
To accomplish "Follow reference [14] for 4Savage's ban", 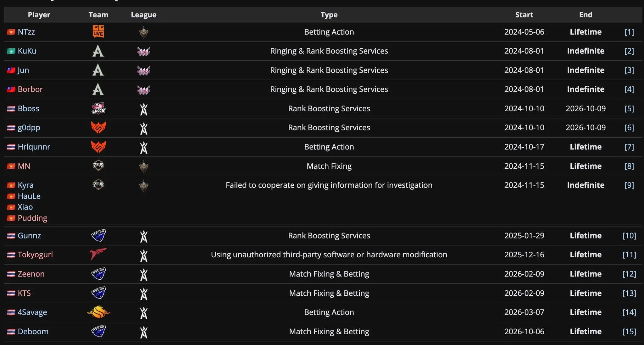I will (x=629, y=312).
